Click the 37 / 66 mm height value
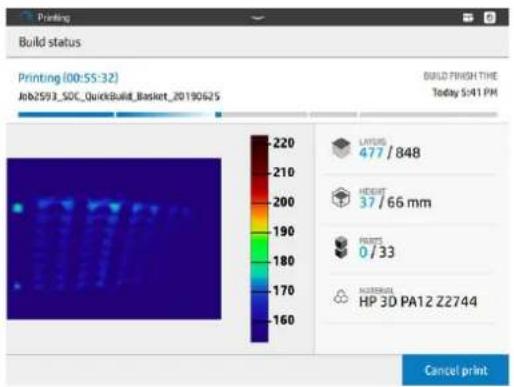The image size is (514, 387). [x=395, y=202]
